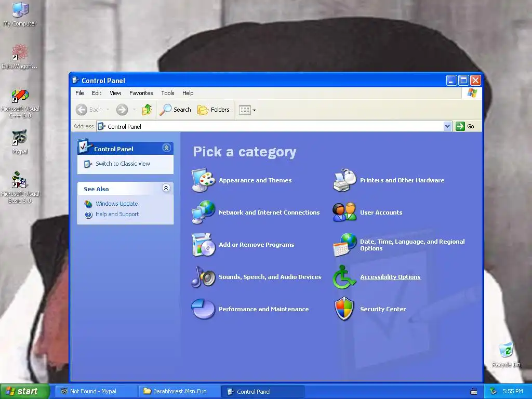
Task: Switch to Not Found - Mypal taskbar button
Action: pos(96,391)
